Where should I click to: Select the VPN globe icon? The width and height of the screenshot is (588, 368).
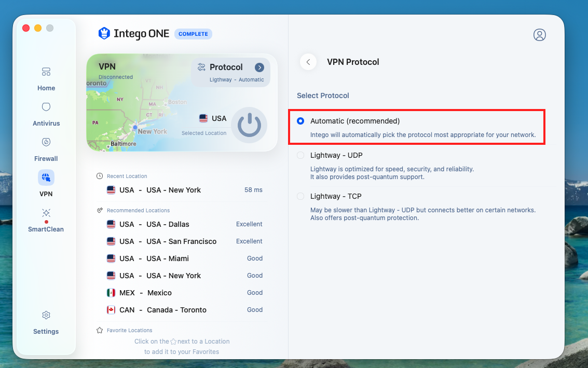[x=46, y=178]
